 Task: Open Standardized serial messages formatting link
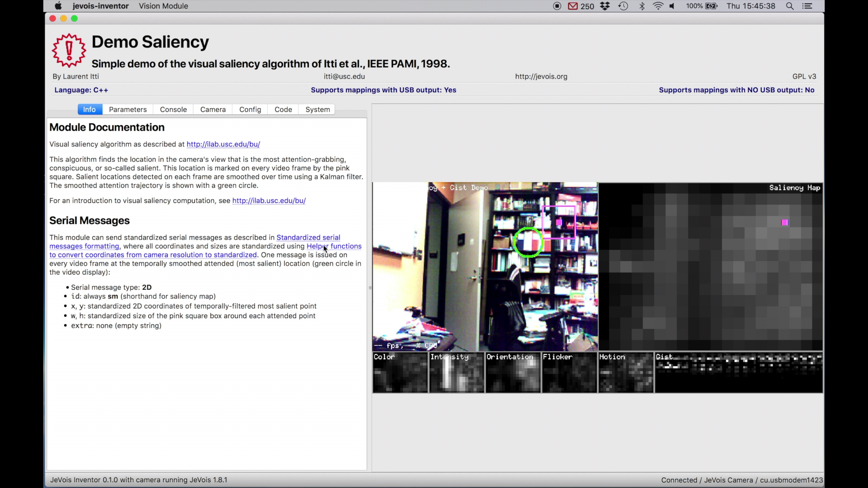(x=308, y=237)
